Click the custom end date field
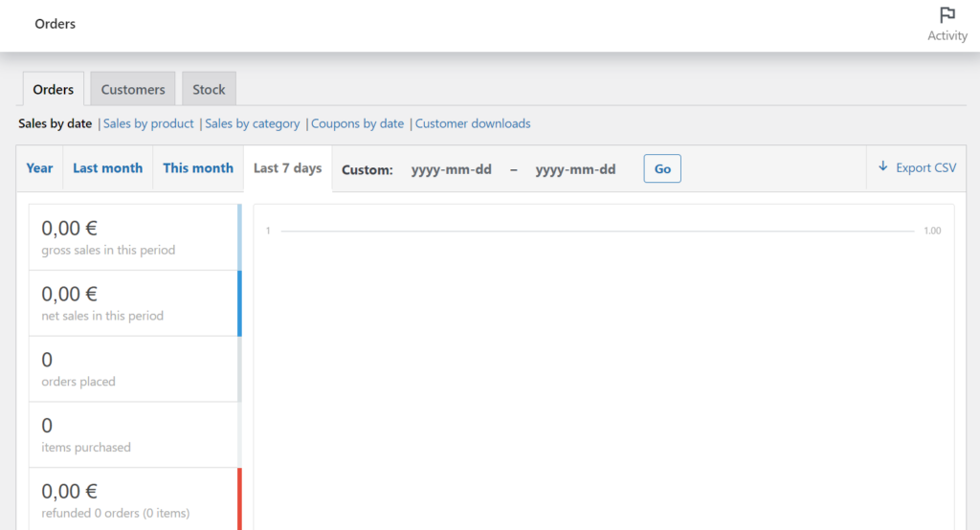This screenshot has height=530, width=980. tap(575, 169)
